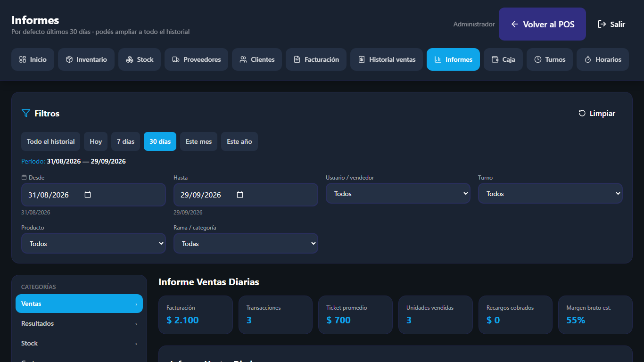Click the Salir button
The width and height of the screenshot is (644, 362).
(x=611, y=24)
